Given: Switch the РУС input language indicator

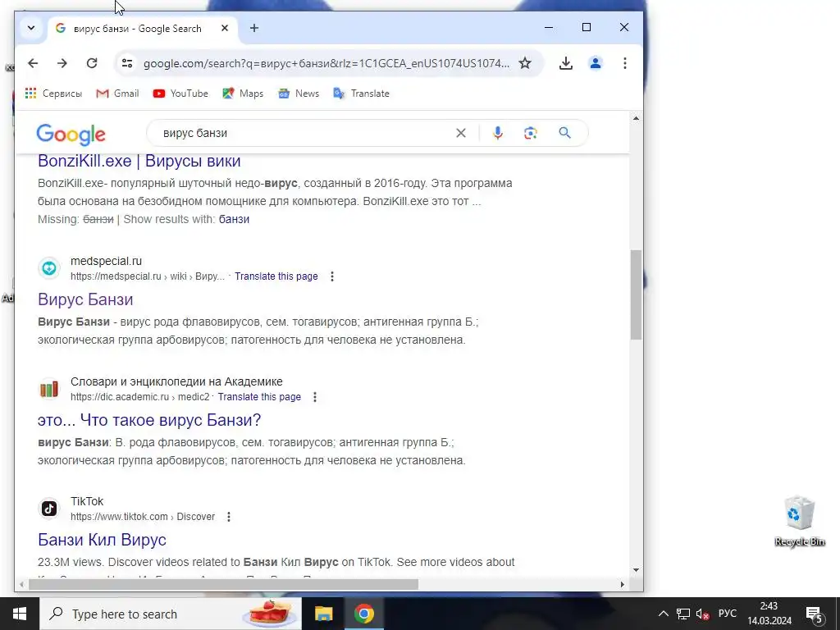Looking at the screenshot, I should click(x=728, y=614).
